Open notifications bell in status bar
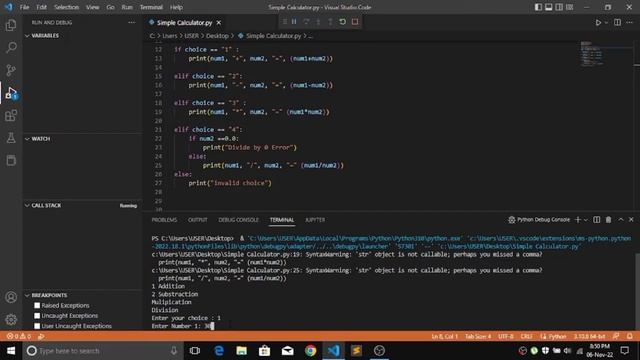This screenshot has height=360, width=640. pos(630,336)
